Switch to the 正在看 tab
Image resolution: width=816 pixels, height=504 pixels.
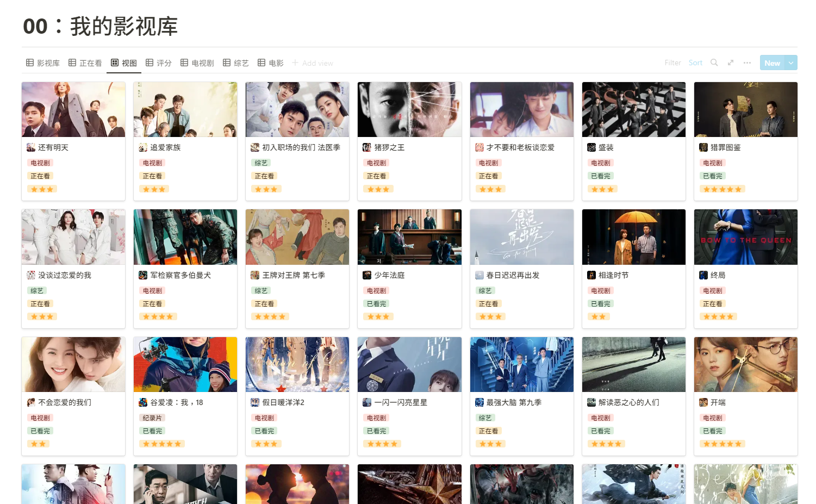coord(85,63)
